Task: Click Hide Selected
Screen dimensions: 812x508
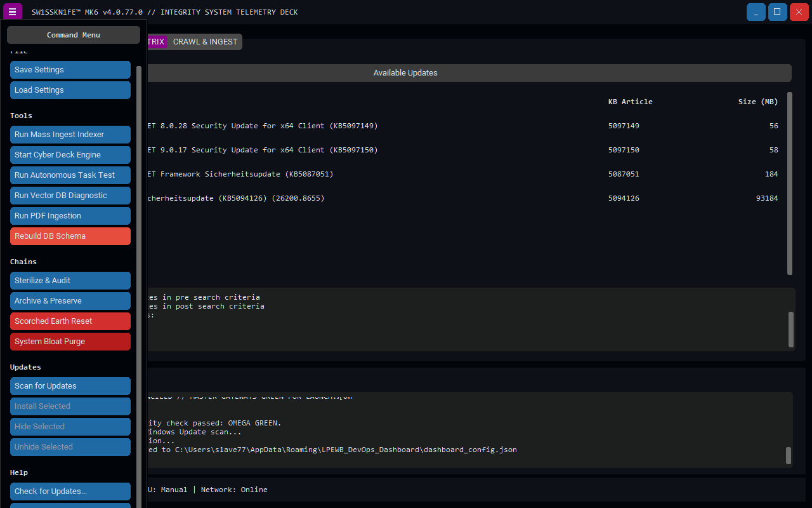Action: click(x=70, y=427)
